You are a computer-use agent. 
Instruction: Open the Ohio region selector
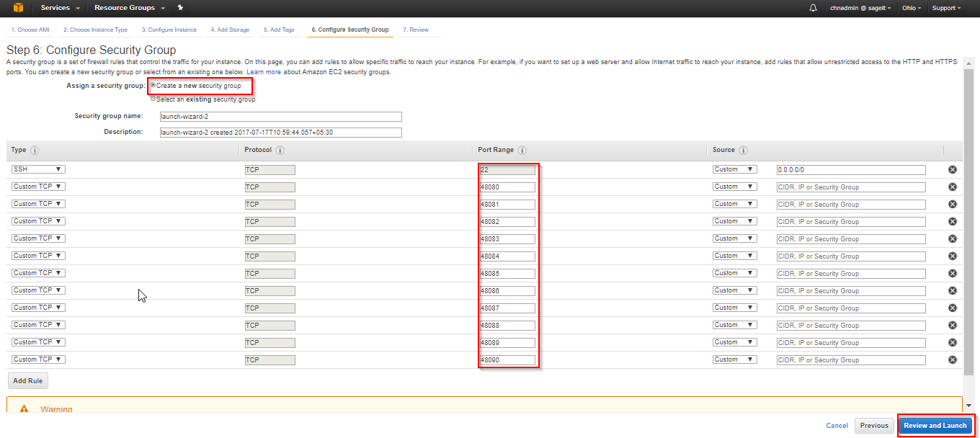(912, 8)
